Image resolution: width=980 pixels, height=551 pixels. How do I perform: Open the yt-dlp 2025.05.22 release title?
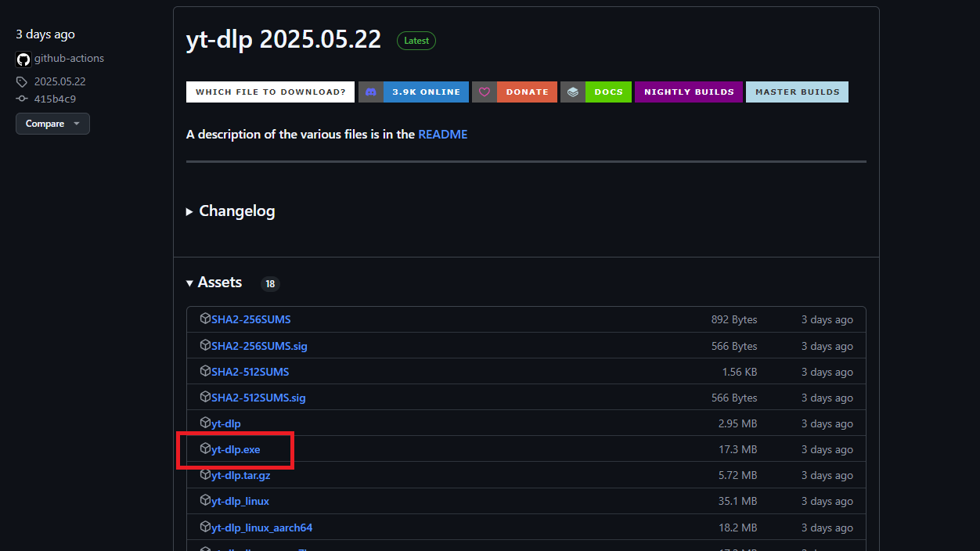283,40
